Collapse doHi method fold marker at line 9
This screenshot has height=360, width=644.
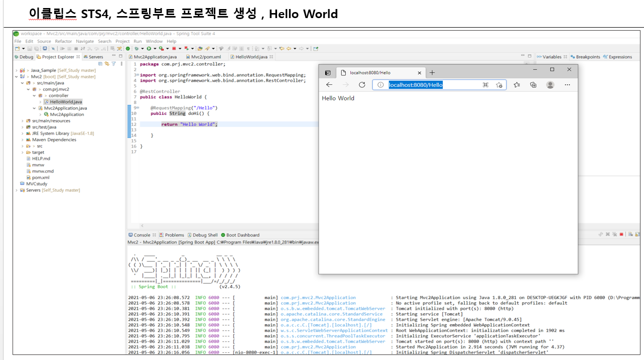[137, 108]
